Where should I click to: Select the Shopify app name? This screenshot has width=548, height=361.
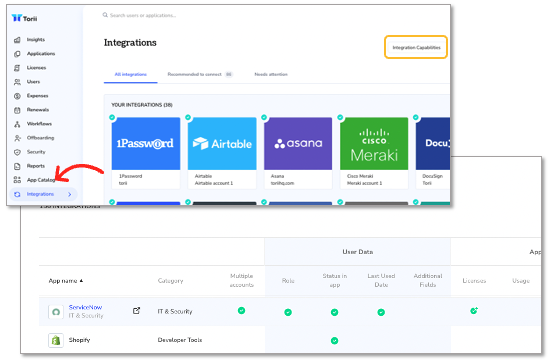79,340
